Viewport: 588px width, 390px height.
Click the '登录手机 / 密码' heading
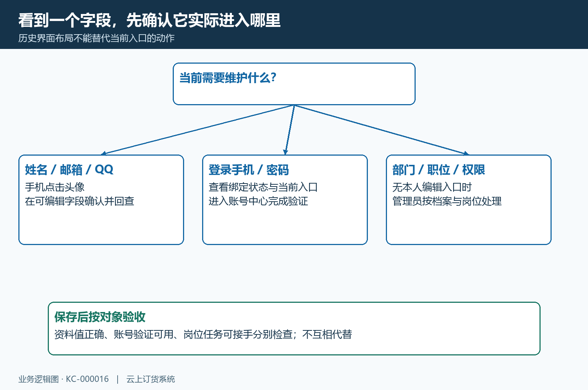point(249,170)
